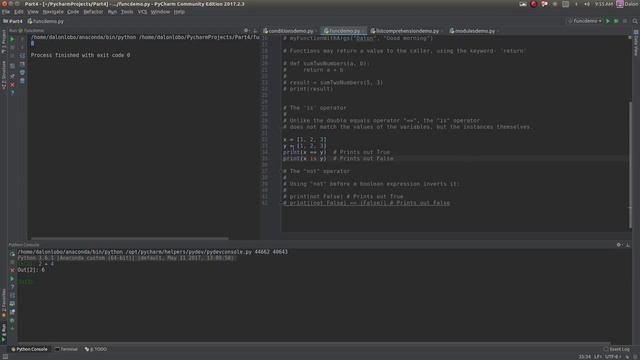Open the Python Console tool tab
The image size is (640, 360).
pyautogui.click(x=29, y=349)
